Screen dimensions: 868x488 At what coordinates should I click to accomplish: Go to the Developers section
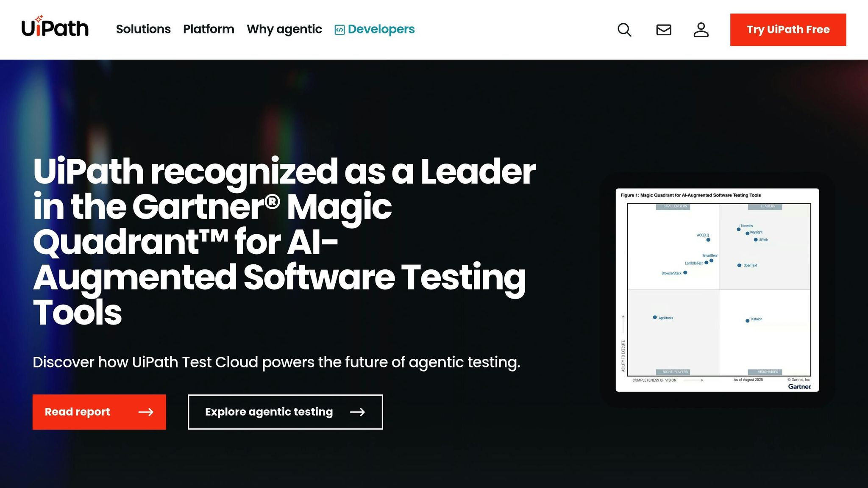click(381, 29)
